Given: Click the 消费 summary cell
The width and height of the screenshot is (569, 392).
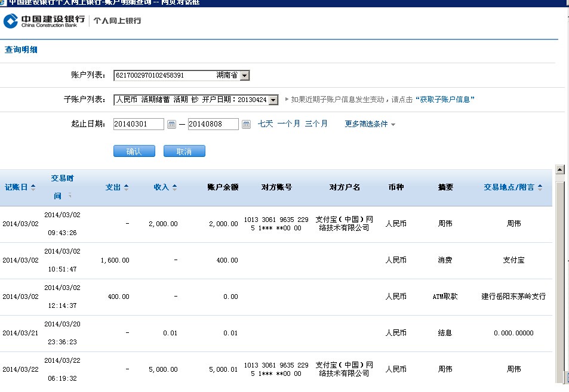Looking at the screenshot, I should coord(445,260).
